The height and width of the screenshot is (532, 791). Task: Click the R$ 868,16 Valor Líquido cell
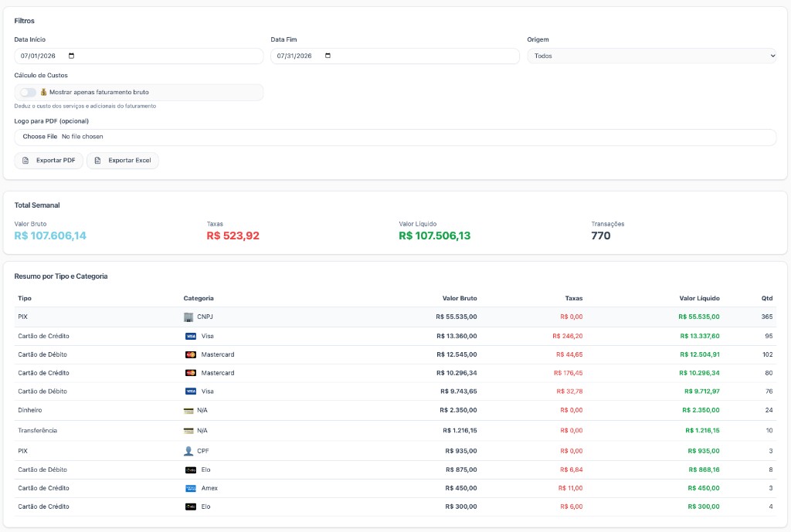pyautogui.click(x=704, y=470)
